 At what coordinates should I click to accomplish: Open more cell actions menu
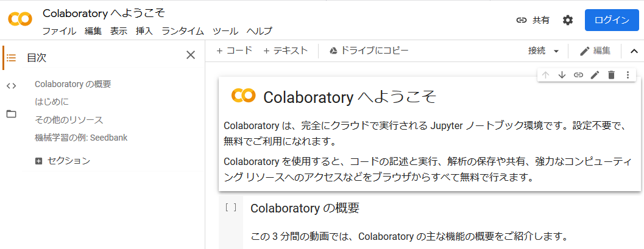(628, 75)
